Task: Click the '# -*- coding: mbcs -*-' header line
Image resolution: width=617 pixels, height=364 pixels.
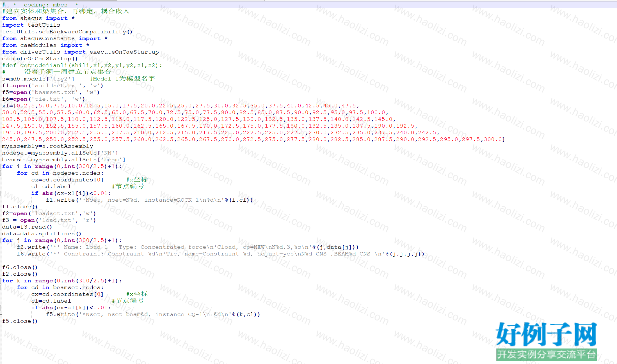Action: (x=42, y=5)
